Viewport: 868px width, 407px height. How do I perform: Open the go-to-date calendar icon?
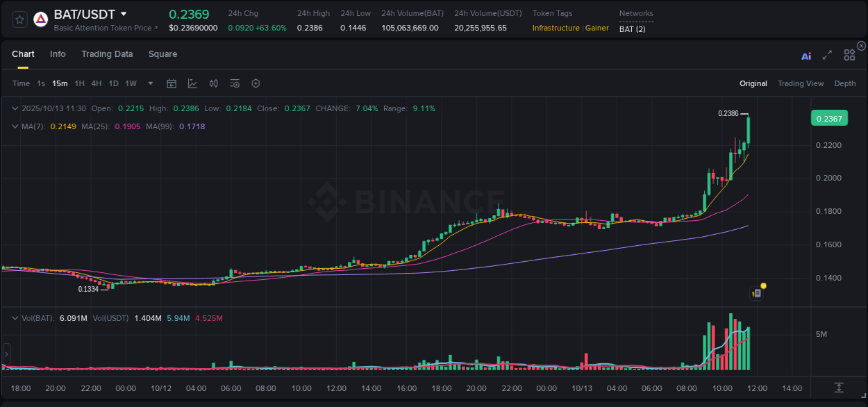(x=172, y=83)
